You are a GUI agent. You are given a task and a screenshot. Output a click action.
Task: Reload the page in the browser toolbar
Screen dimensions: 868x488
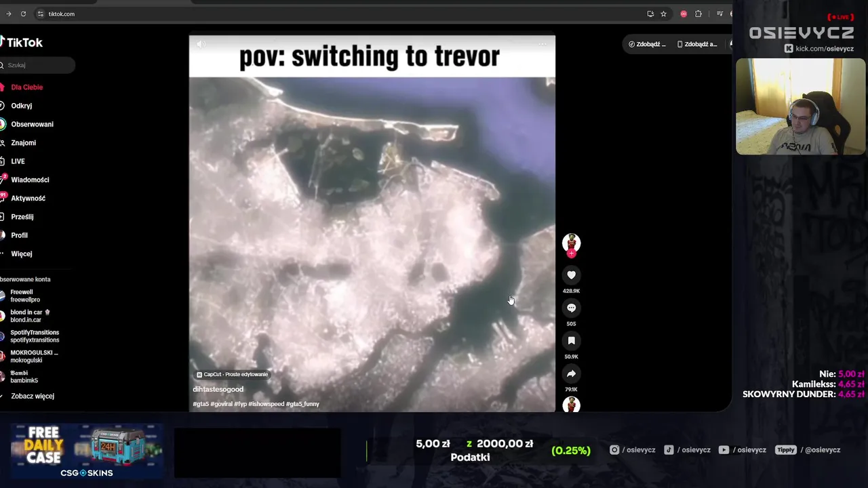pos(23,14)
